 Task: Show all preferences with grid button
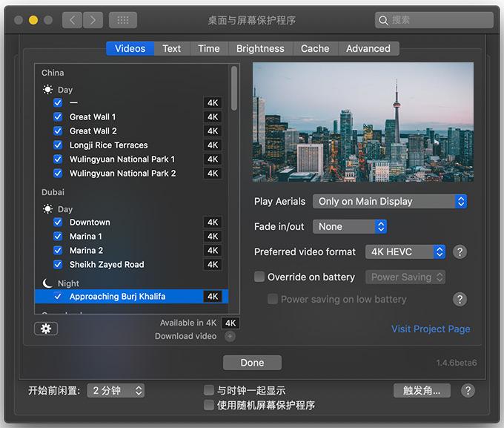click(x=123, y=20)
